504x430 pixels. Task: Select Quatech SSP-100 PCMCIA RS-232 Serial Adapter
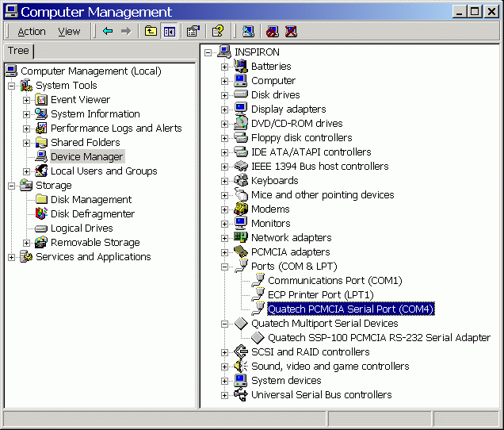pos(380,338)
